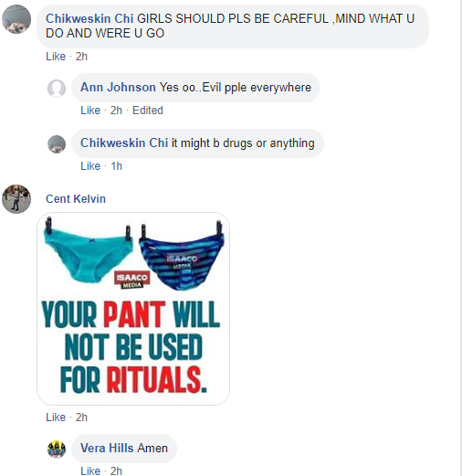Like the 'it might b drugs' reply
This screenshot has width=462, height=476.
[90, 166]
